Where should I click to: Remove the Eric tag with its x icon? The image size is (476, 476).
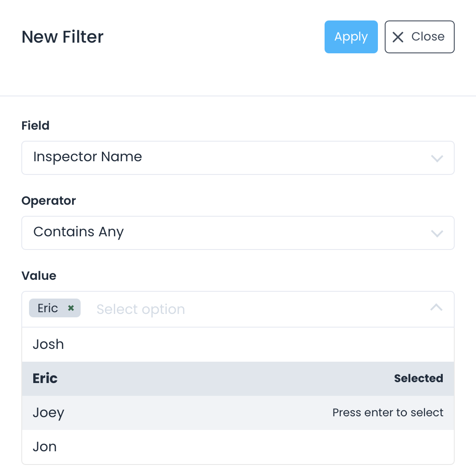coord(71,308)
